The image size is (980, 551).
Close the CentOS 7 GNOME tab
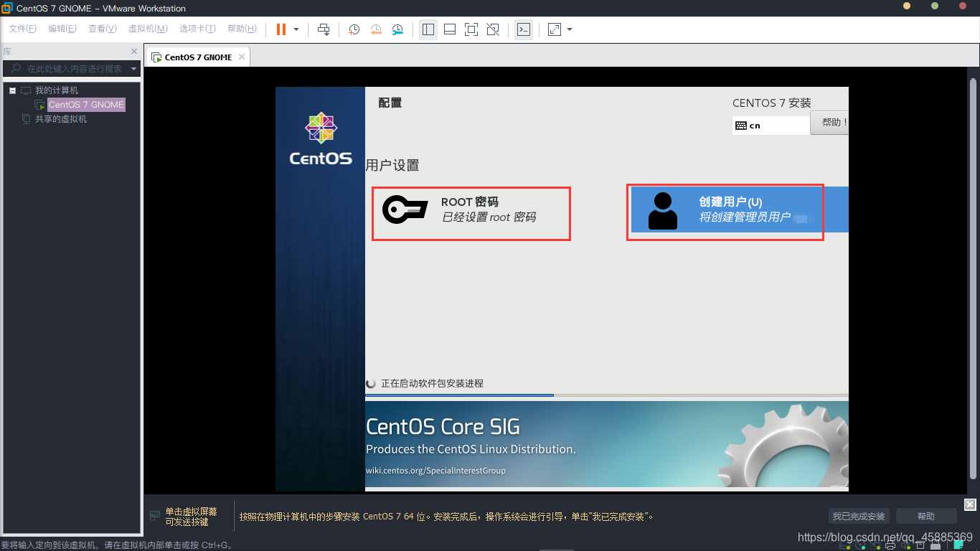(242, 57)
